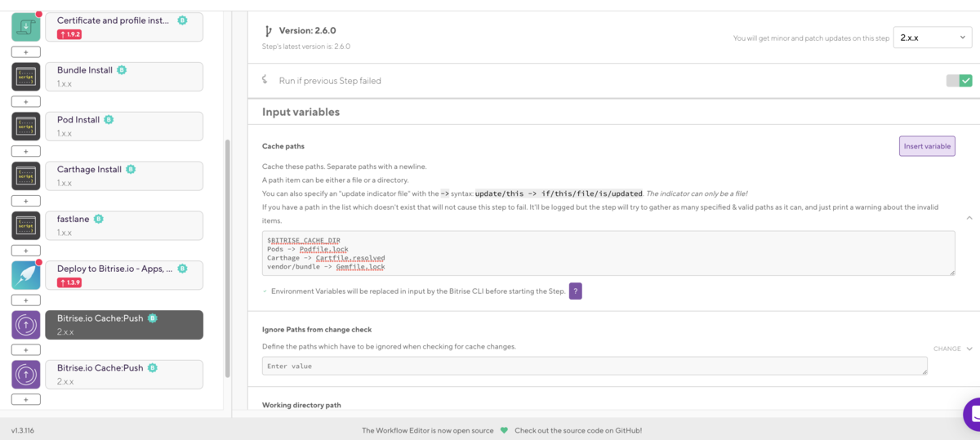Select the Certificate and profile installer step icon
This screenshot has width=980, height=440.
[x=26, y=27]
